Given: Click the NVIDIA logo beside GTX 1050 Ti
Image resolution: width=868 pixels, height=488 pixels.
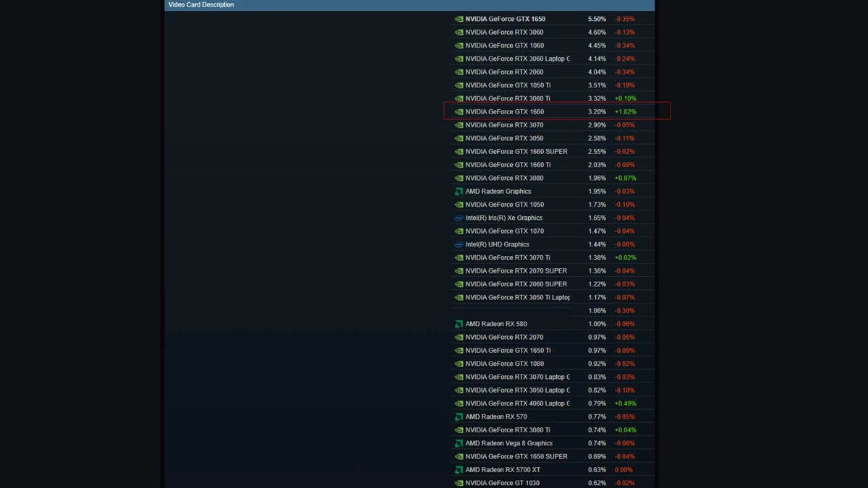Looking at the screenshot, I should 459,85.
